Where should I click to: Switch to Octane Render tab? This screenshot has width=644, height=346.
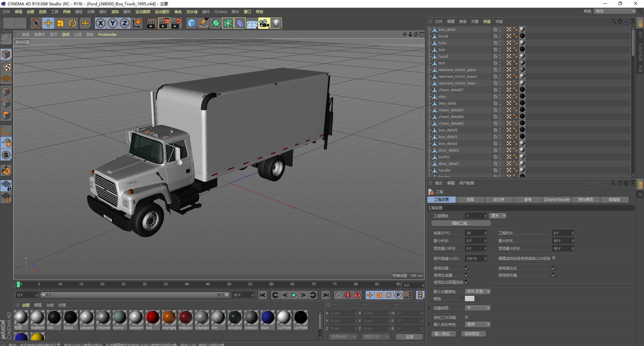tap(557, 199)
